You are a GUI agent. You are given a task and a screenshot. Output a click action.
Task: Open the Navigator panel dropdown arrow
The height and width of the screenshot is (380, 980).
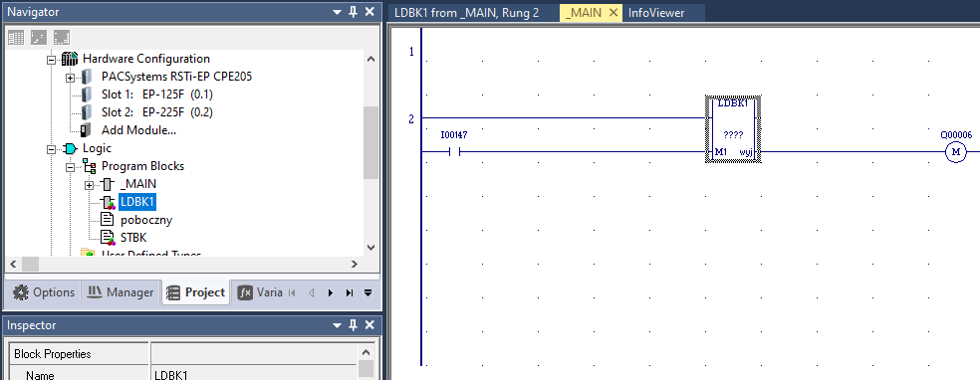pos(338,12)
